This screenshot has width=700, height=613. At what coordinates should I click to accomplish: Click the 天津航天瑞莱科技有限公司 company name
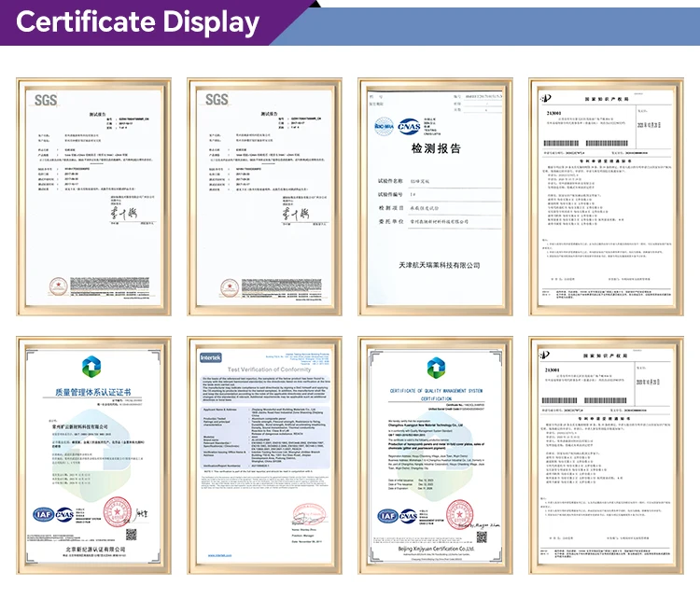435,265
